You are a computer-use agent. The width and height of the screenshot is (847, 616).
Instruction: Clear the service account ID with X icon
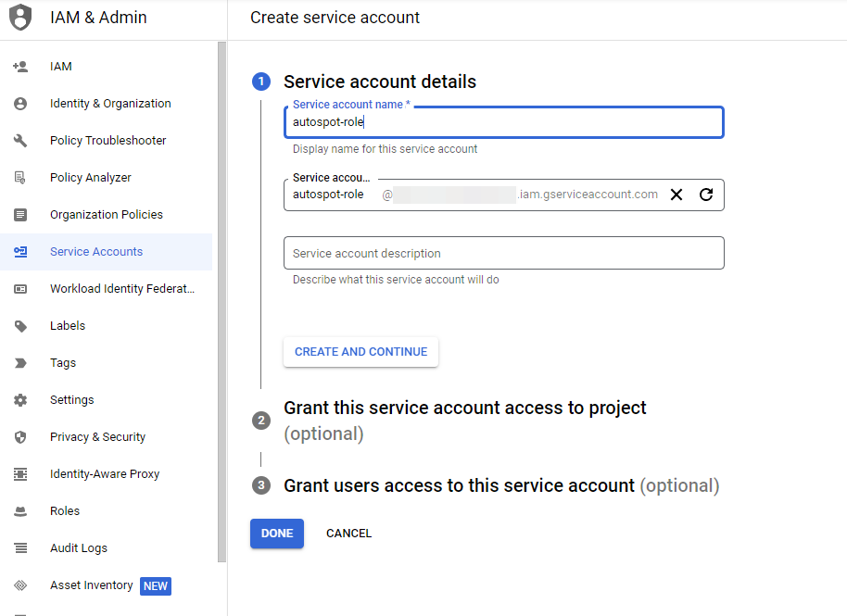676,195
